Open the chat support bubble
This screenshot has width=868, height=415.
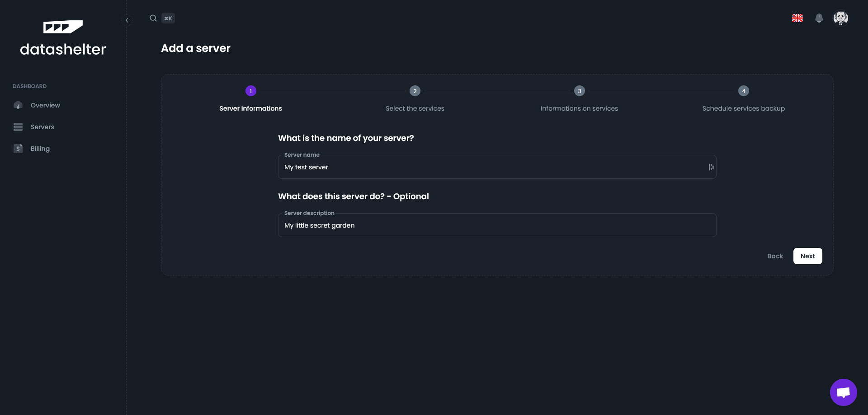[x=843, y=392]
